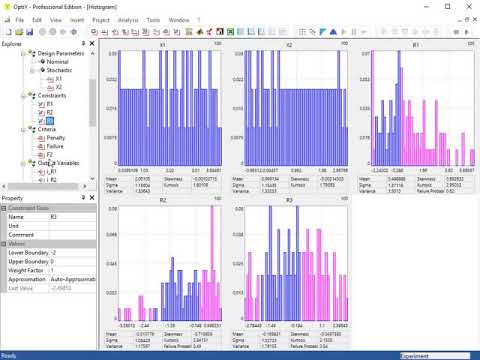
Task: Open the Insert menu
Action: [x=77, y=20]
